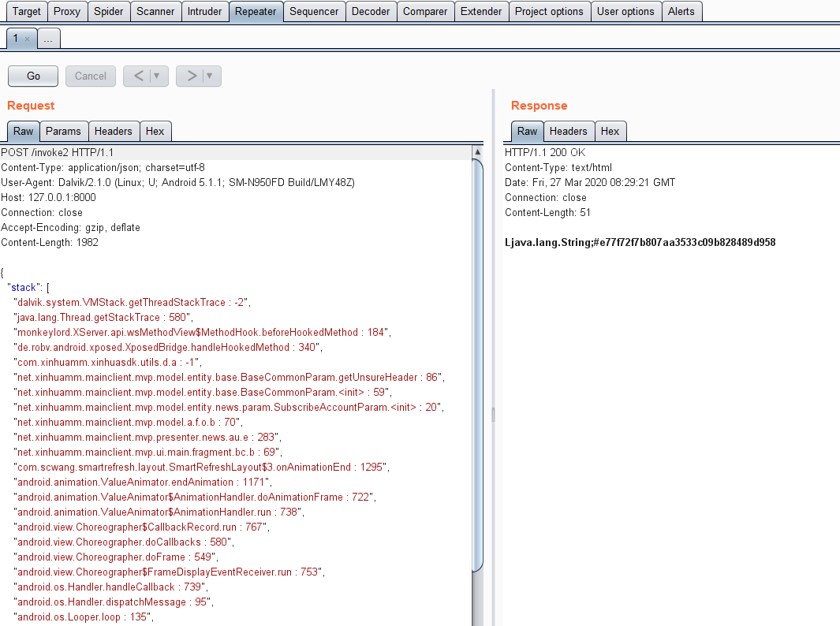Click the HTTP/1.1 200 OK response line
This screenshot has width=840, height=626.
click(x=545, y=153)
